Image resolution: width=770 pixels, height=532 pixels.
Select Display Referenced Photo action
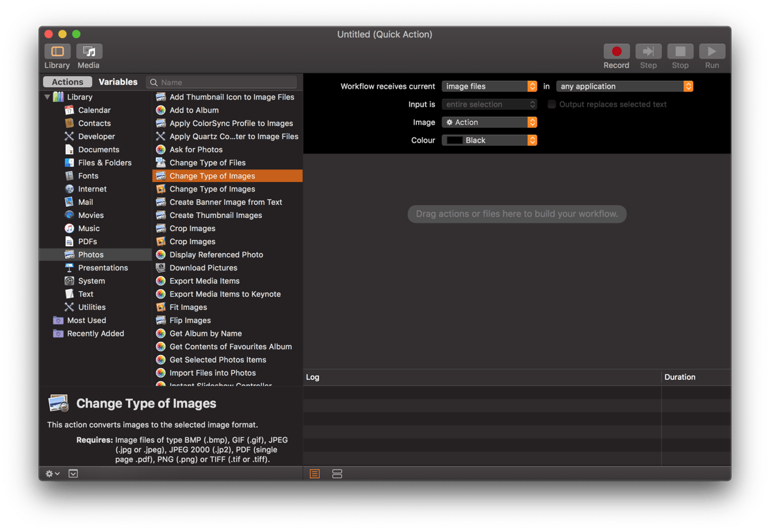point(227,255)
